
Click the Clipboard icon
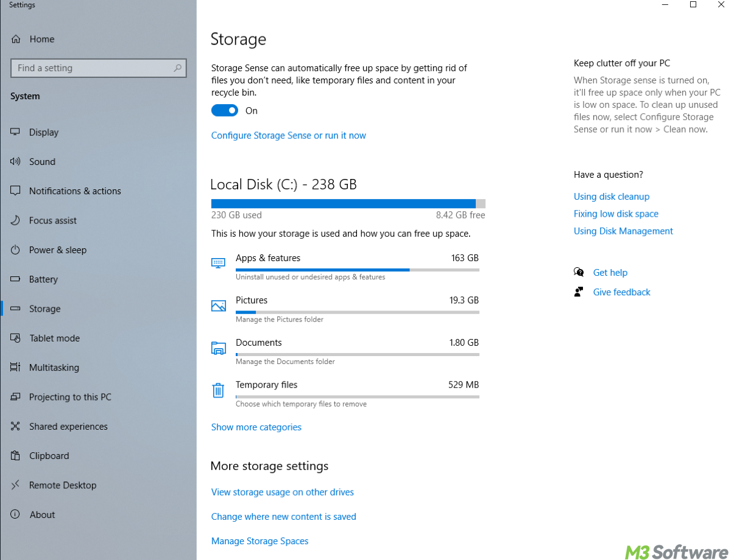tap(16, 456)
